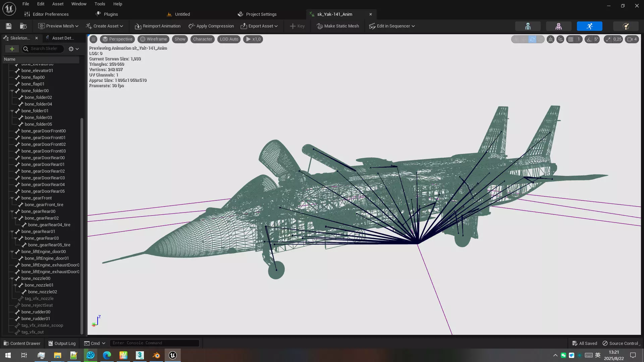Click the LOD Auto button
The image size is (644, 362).
tap(229, 39)
